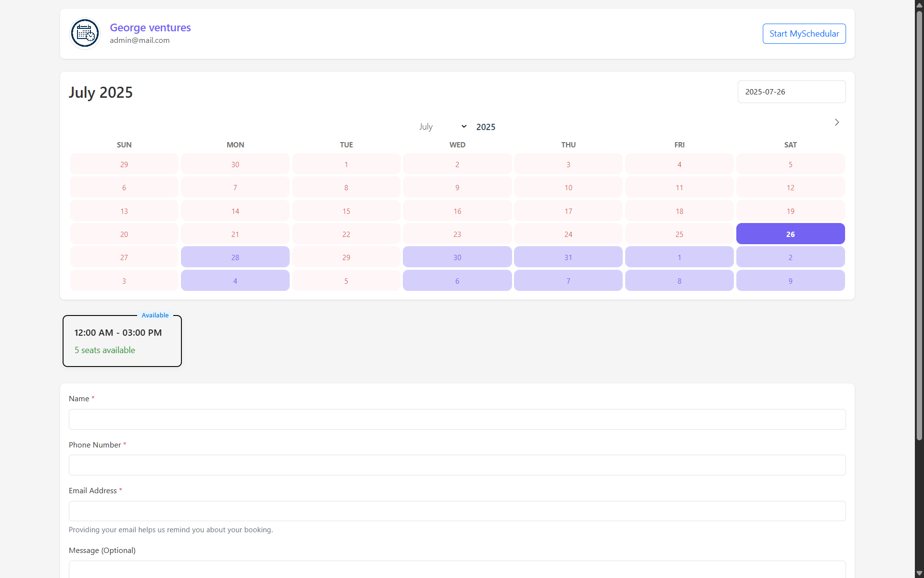The height and width of the screenshot is (578, 924).
Task: Select July 28 on the calendar
Action: 235,257
